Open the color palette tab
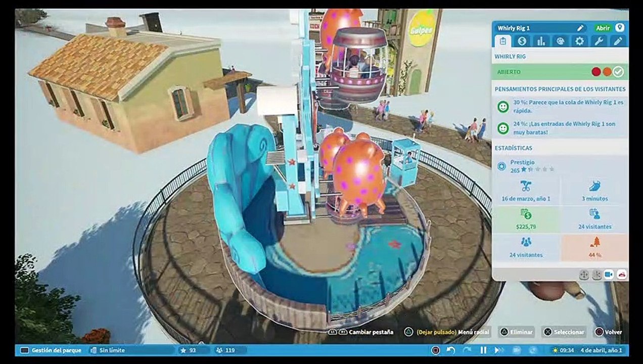 [560, 41]
